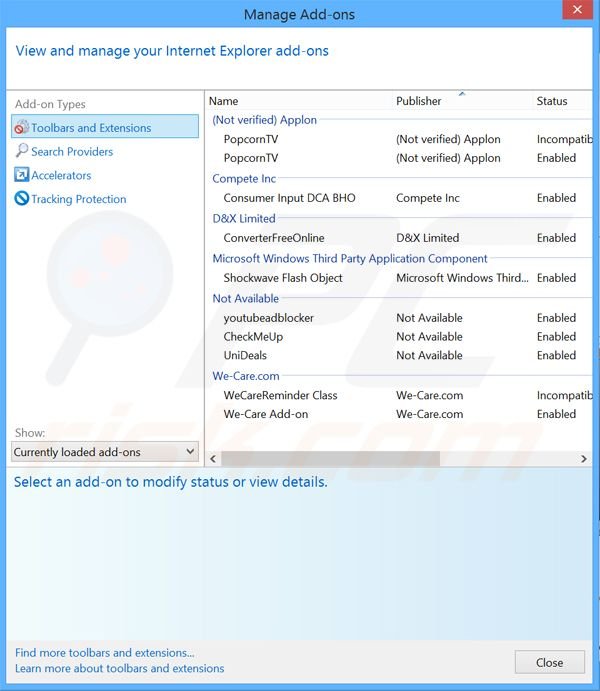Click the Search Providers magnifier icon
This screenshot has width=600, height=691.
(22, 151)
